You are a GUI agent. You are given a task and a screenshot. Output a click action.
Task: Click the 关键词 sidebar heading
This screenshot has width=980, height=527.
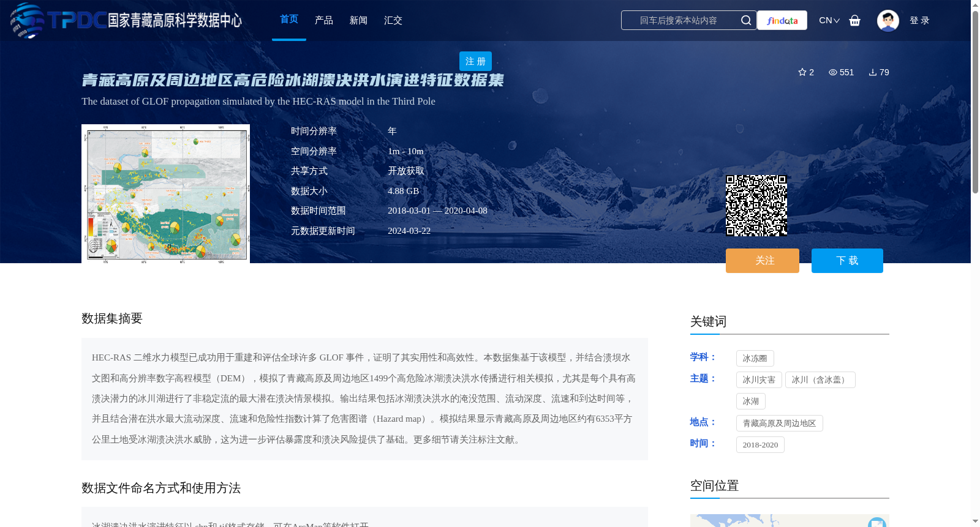tap(708, 321)
